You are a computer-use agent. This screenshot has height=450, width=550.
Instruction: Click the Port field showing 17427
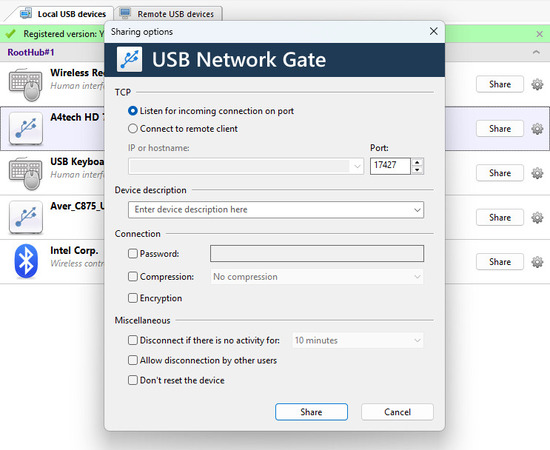[x=390, y=166]
